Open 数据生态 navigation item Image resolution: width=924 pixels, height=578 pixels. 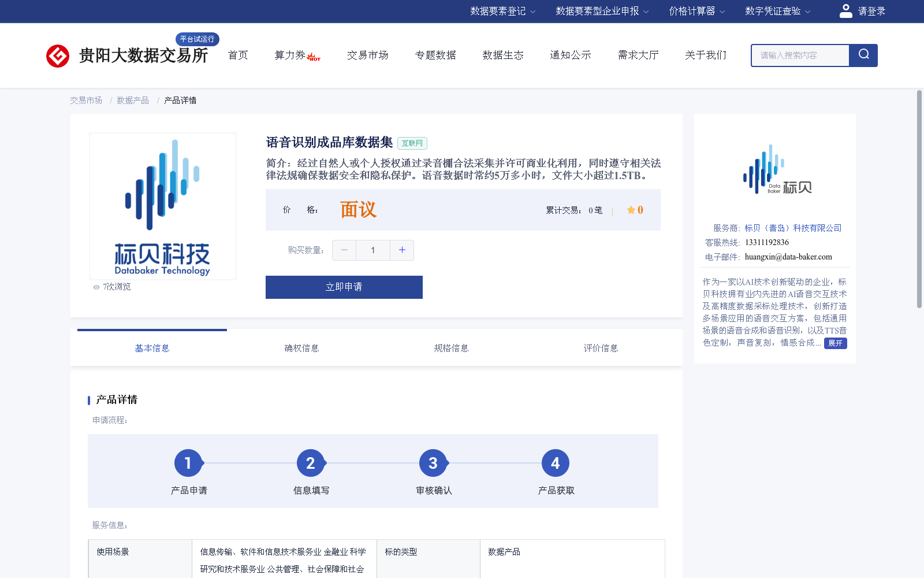503,55
